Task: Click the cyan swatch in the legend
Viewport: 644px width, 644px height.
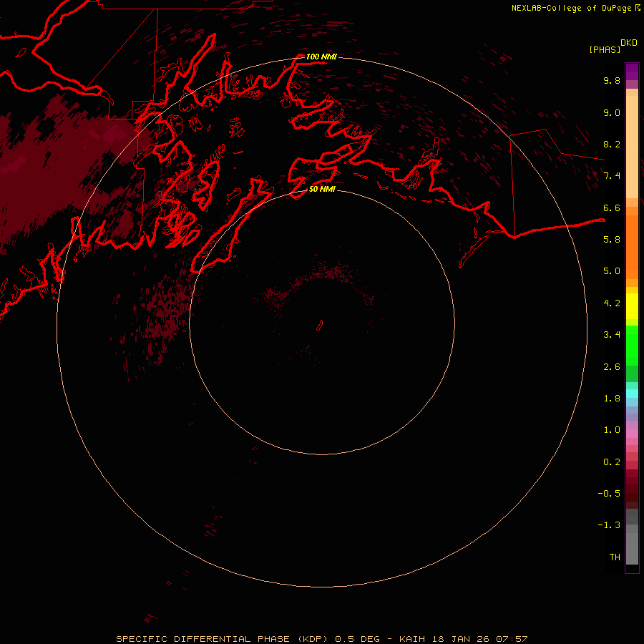Action: click(632, 394)
